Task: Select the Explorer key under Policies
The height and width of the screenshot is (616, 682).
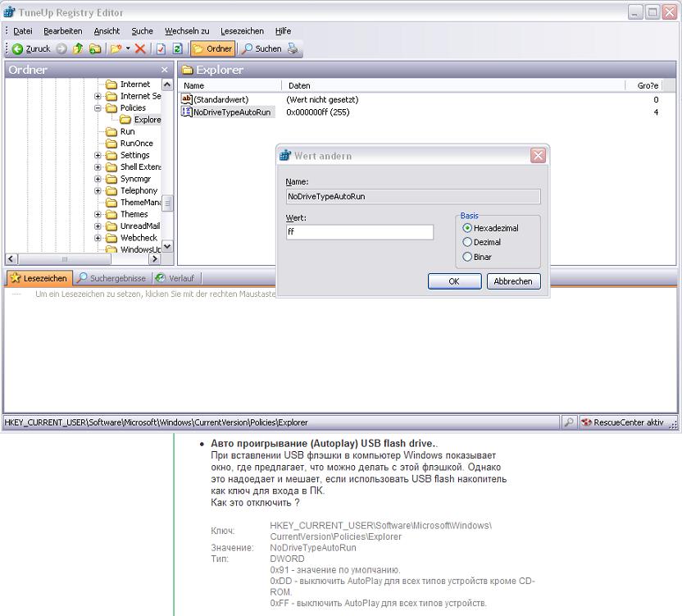Action: tap(147, 120)
